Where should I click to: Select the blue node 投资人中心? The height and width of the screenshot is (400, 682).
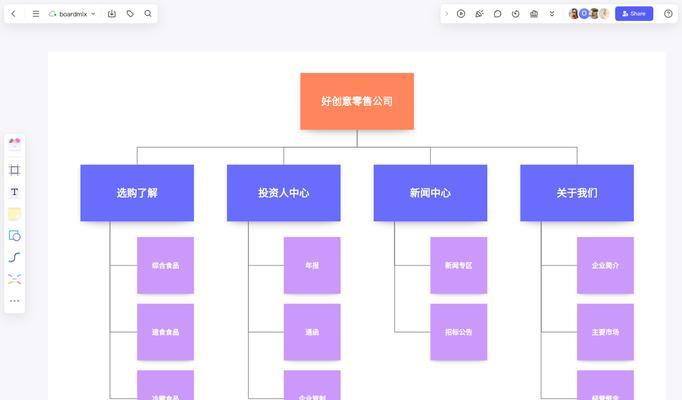click(284, 193)
